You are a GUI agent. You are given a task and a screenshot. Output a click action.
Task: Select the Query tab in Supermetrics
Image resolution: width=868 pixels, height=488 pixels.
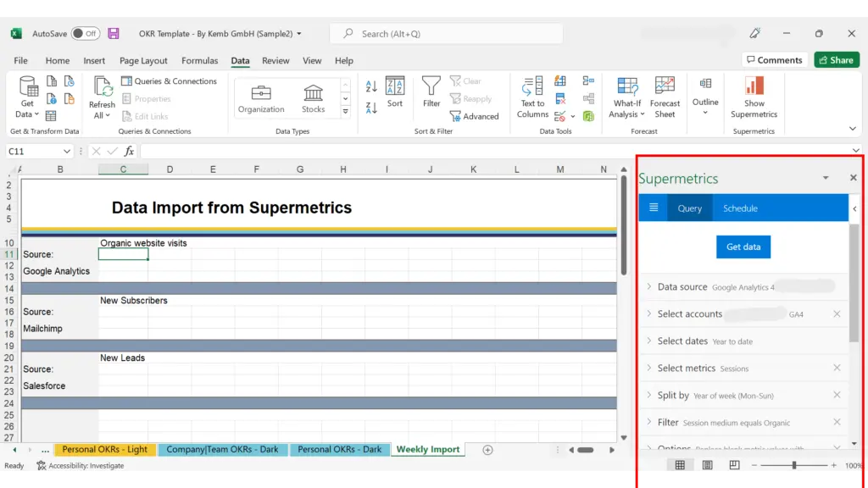pyautogui.click(x=690, y=208)
